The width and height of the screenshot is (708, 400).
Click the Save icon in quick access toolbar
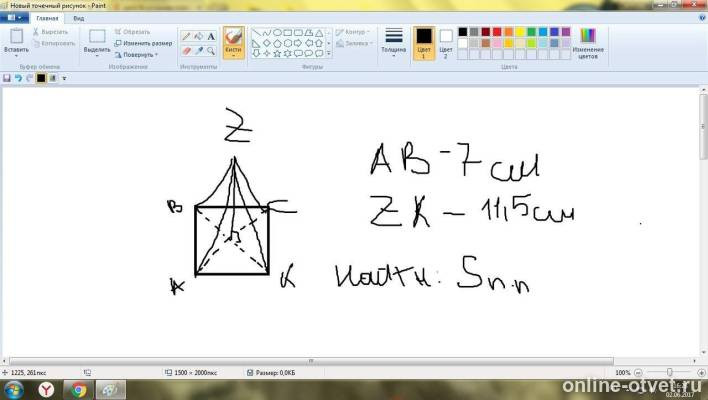tap(7, 78)
